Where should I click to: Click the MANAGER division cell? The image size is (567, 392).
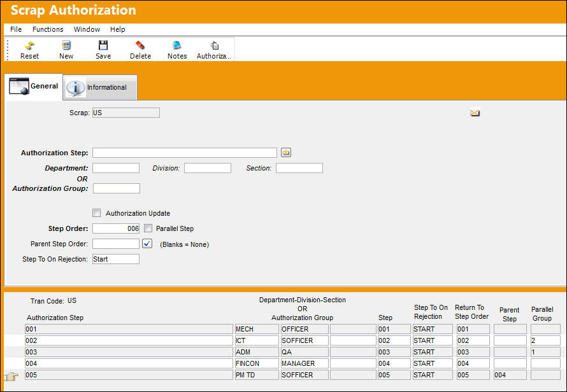305,363
